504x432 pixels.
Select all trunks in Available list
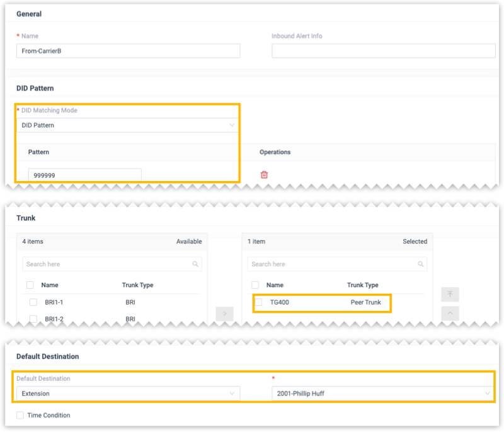coord(30,285)
